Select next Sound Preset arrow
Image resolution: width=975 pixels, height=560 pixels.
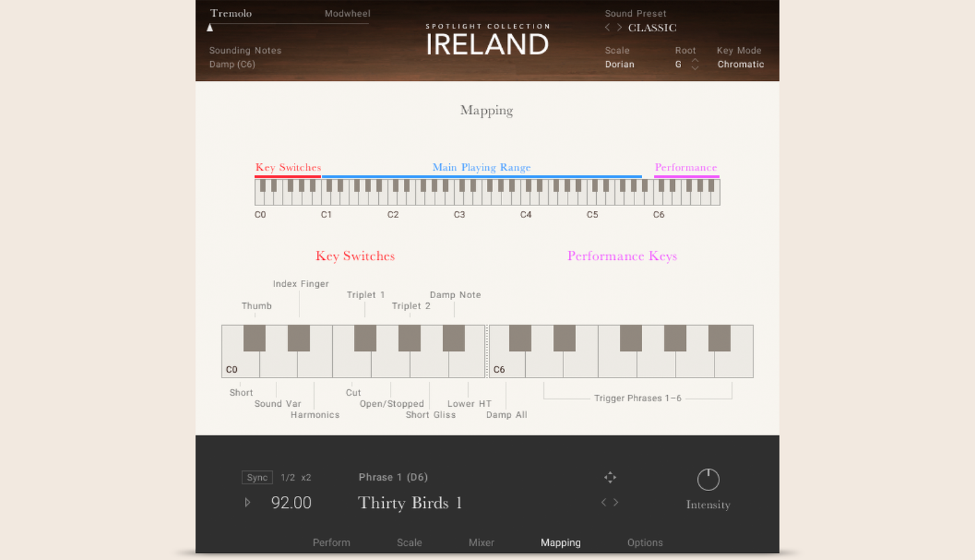(619, 28)
